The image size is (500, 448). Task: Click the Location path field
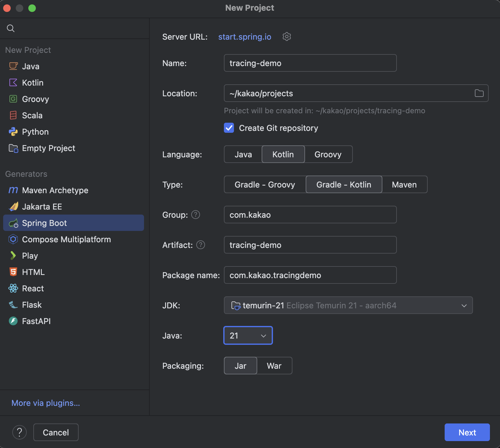[x=356, y=93]
